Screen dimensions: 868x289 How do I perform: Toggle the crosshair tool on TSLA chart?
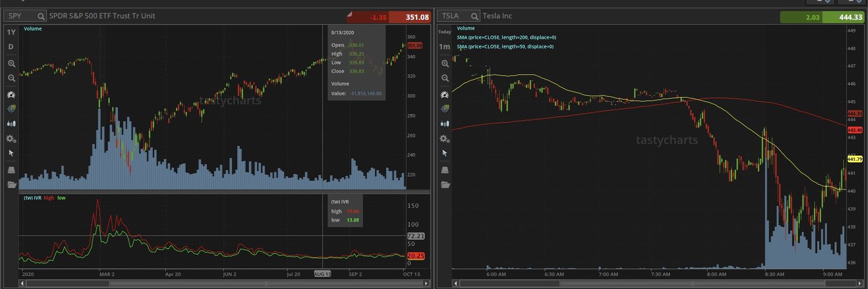(x=444, y=108)
